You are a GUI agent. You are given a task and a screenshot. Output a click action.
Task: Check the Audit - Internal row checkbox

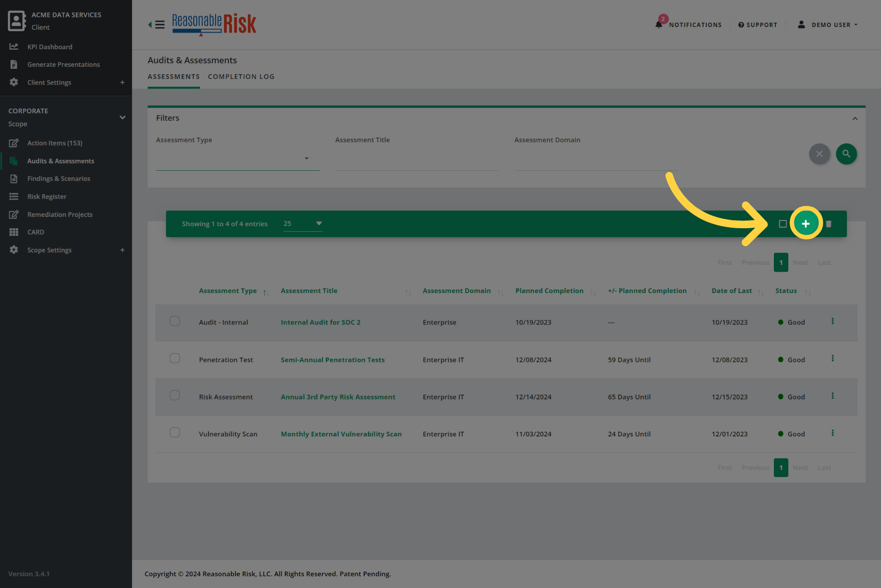tap(175, 321)
